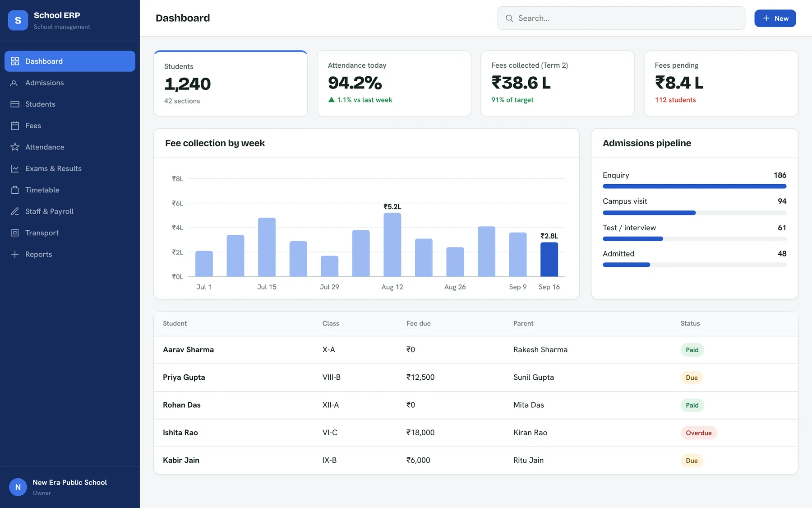The image size is (812, 508).
Task: Click the Test / interview progress bar
Action: pyautogui.click(x=694, y=239)
